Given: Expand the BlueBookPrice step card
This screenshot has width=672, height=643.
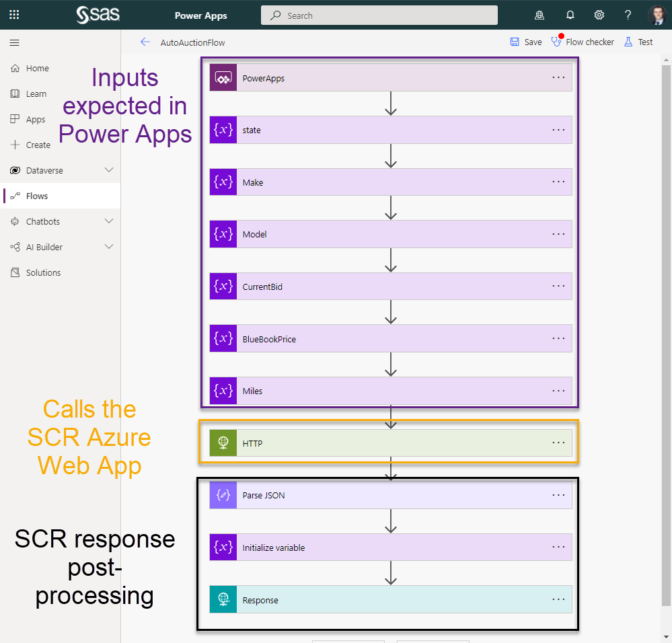Looking at the screenshot, I should (x=391, y=338).
